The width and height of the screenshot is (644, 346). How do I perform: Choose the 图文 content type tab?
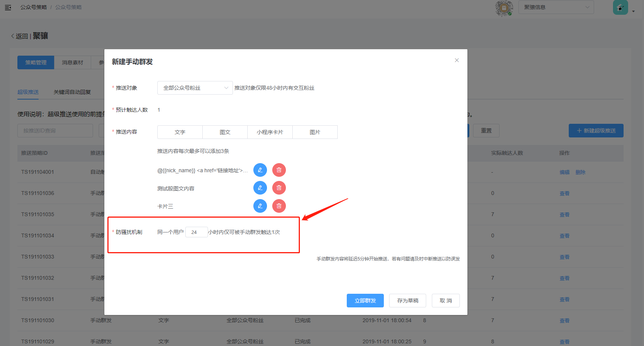click(x=225, y=132)
